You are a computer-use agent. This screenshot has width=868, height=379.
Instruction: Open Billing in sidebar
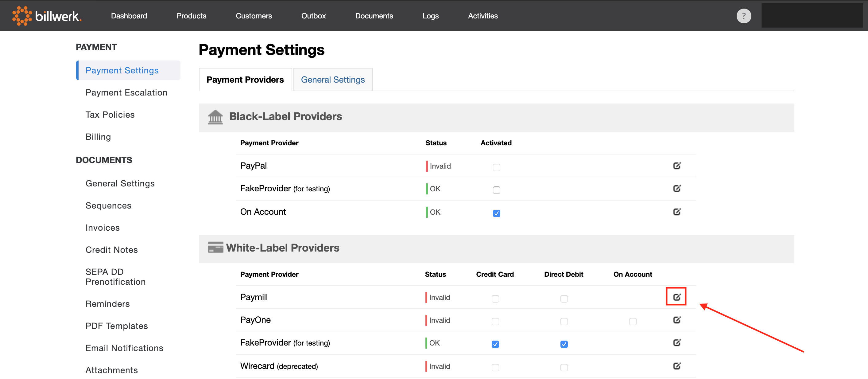point(98,137)
